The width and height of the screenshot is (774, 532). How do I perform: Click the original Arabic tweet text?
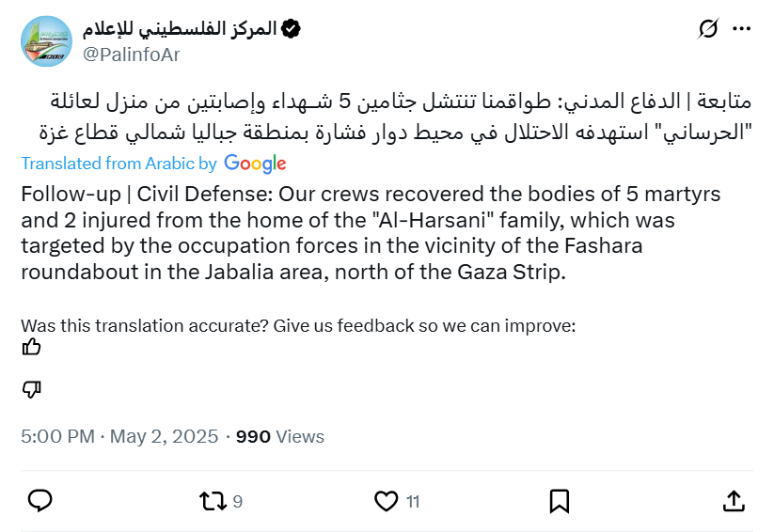click(x=387, y=115)
